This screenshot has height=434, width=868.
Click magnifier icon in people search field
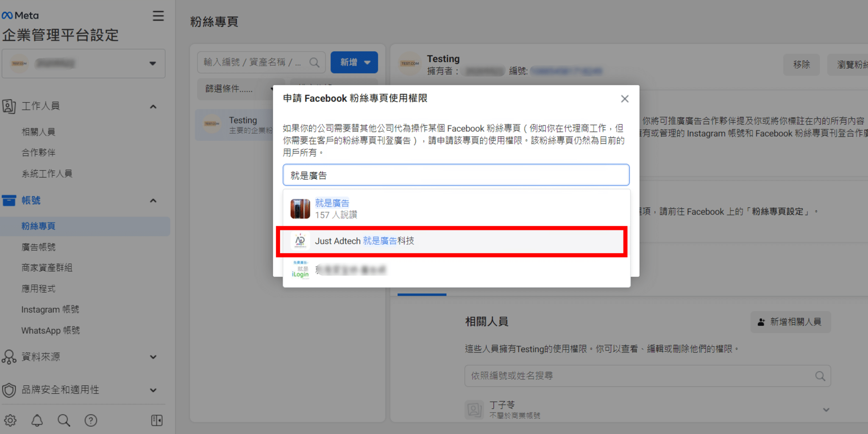point(820,376)
